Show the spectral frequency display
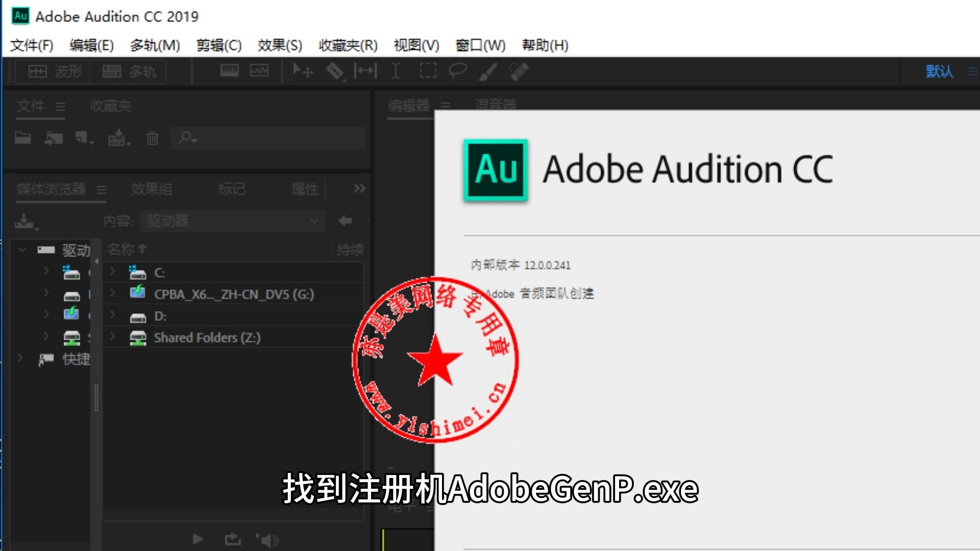980x551 pixels. pyautogui.click(x=229, y=71)
